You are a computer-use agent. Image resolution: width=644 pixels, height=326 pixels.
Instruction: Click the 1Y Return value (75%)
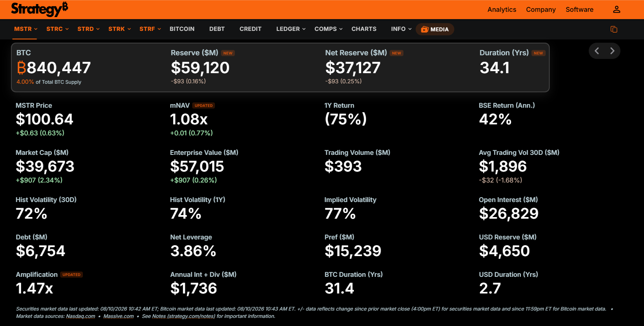click(345, 119)
